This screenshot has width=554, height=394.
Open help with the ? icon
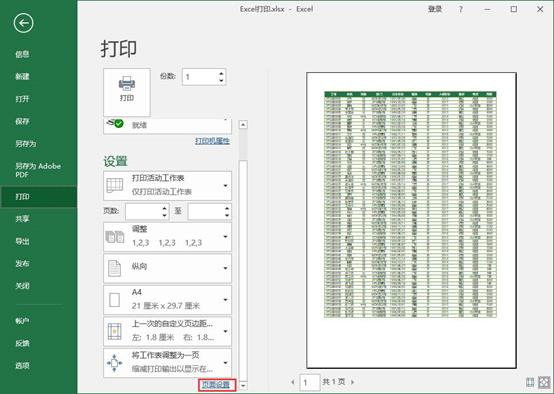pyautogui.click(x=460, y=9)
